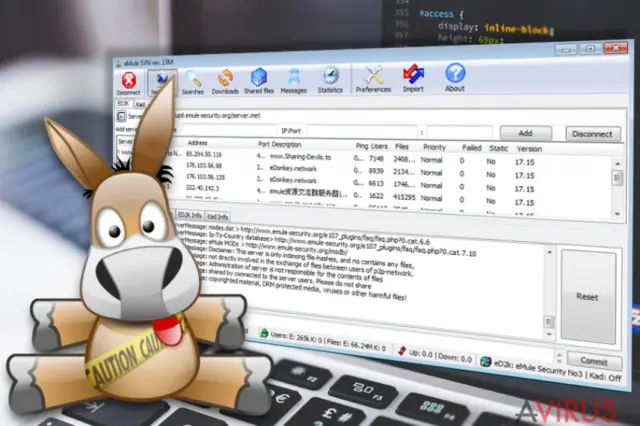Sort servers by the Priority column header
The height and width of the screenshot is (426, 640).
point(434,147)
